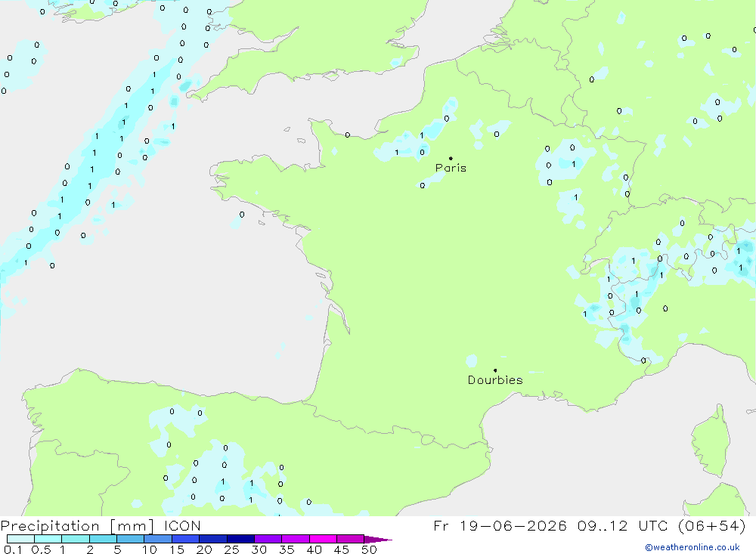Image resolution: width=756 pixels, height=554 pixels.
Task: Click the forecast date 'Fr 19-06-2026'
Action: coord(500,525)
